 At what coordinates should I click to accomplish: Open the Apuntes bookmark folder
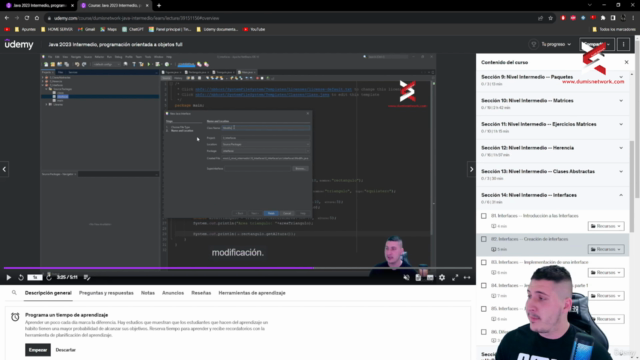pos(25,29)
